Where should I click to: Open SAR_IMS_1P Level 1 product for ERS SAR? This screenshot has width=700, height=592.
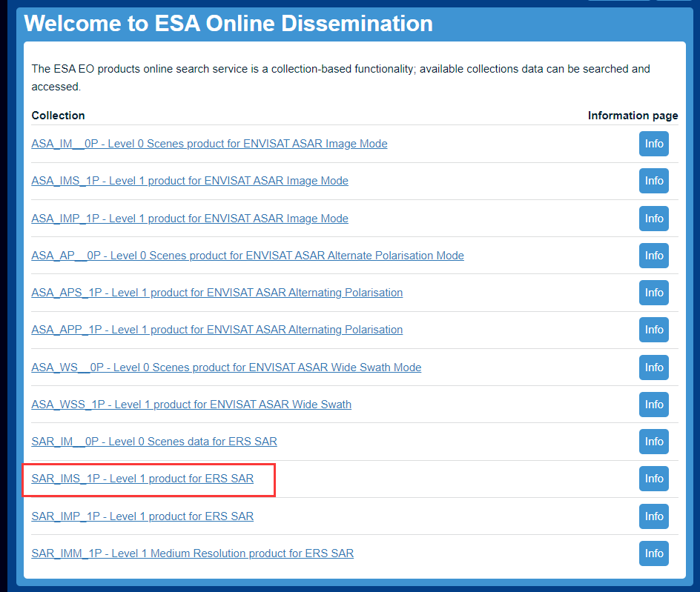pos(142,479)
